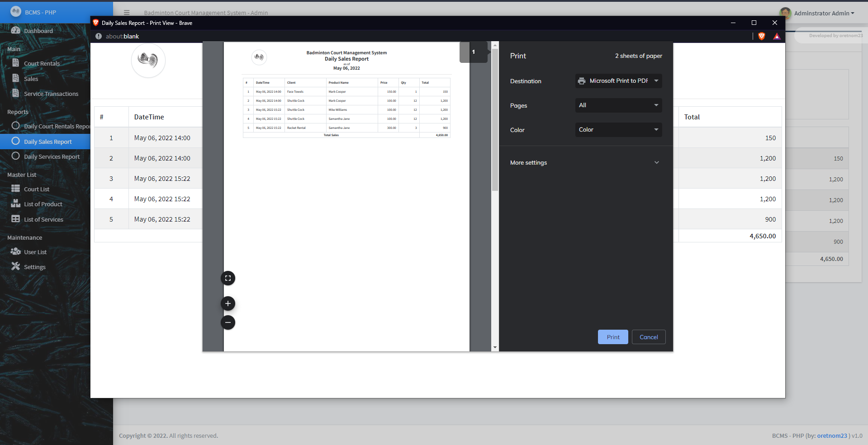Click the fit-to-page icon in print preview
The width and height of the screenshot is (868, 445).
(228, 278)
